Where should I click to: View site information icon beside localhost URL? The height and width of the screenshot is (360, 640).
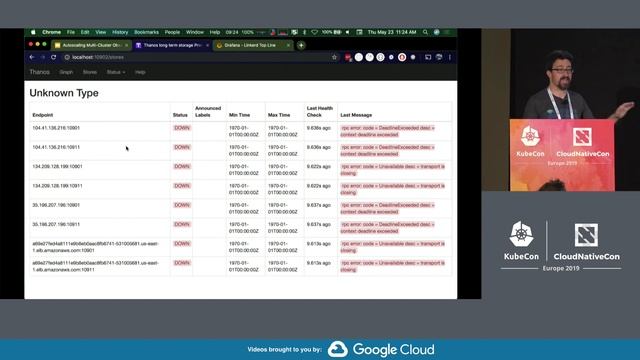[67, 57]
